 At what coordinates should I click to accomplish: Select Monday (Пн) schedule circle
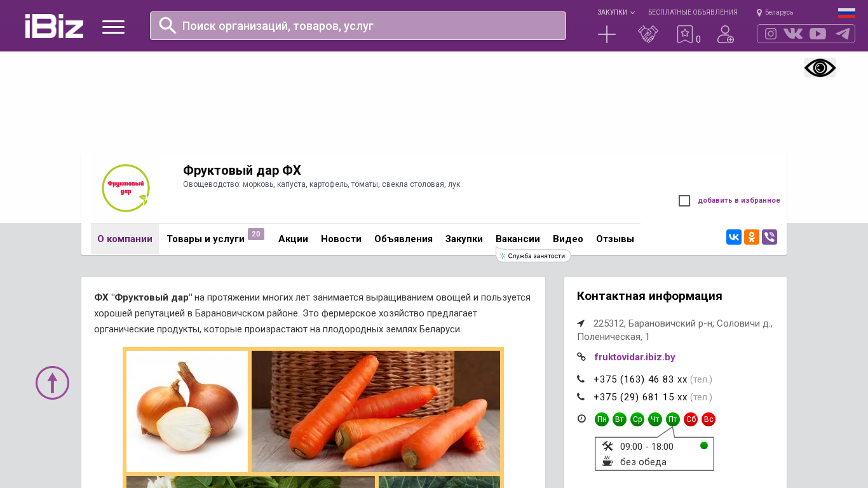pos(602,419)
